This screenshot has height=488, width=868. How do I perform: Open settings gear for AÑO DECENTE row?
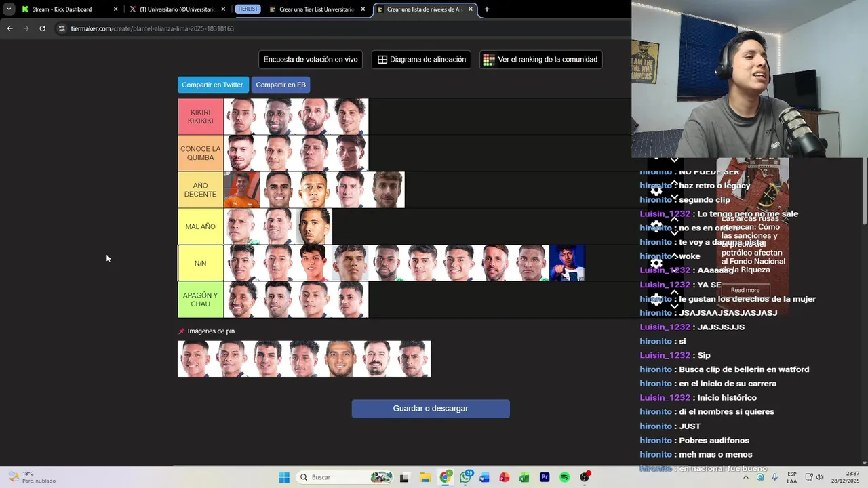[x=656, y=190]
